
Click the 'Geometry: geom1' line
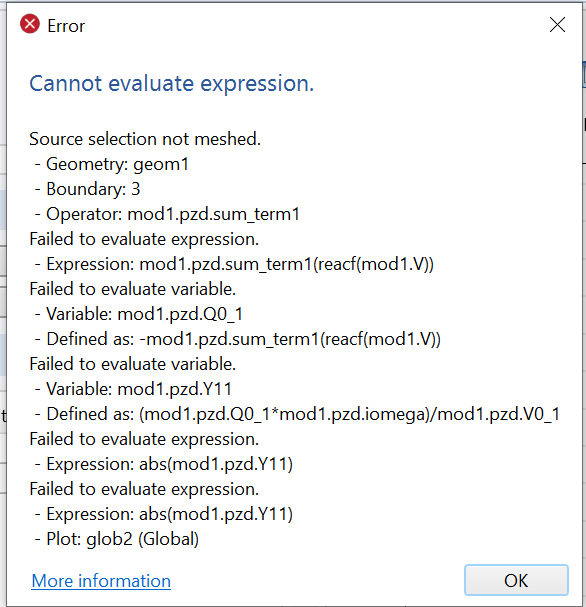[111, 164]
